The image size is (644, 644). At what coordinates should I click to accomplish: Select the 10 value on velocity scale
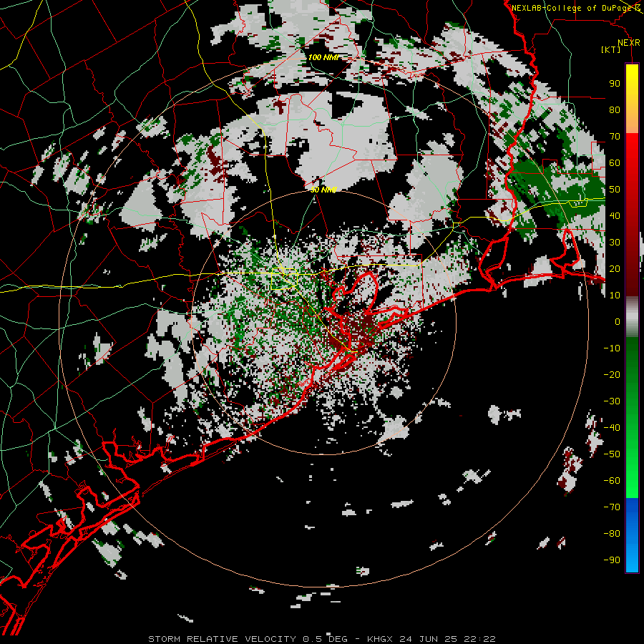click(615, 296)
